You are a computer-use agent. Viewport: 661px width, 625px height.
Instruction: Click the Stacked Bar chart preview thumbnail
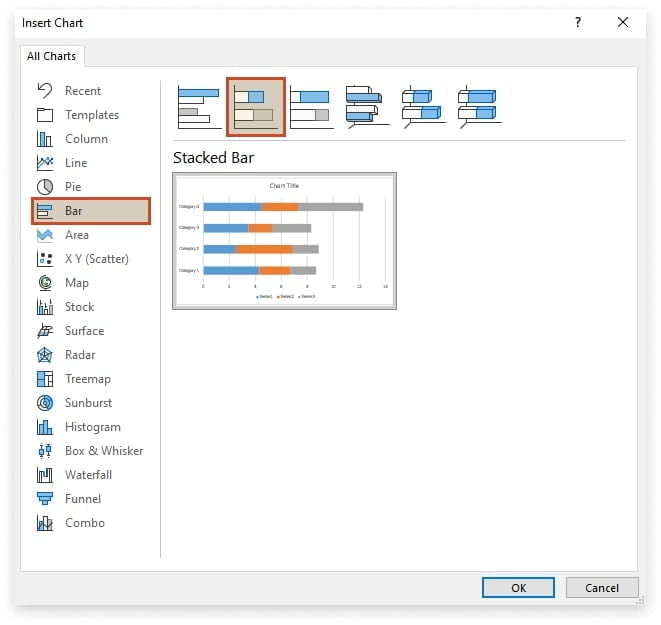(284, 240)
